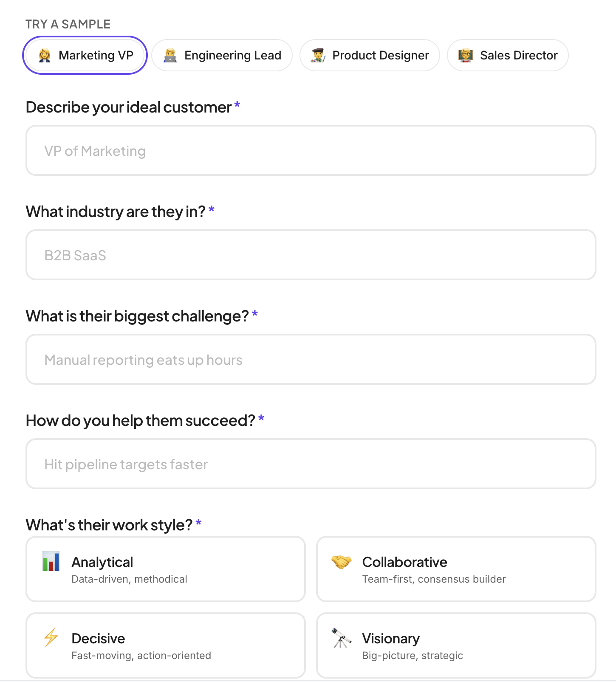The image size is (616, 682).
Task: Try the Sales Director sample
Action: pyautogui.click(x=508, y=55)
